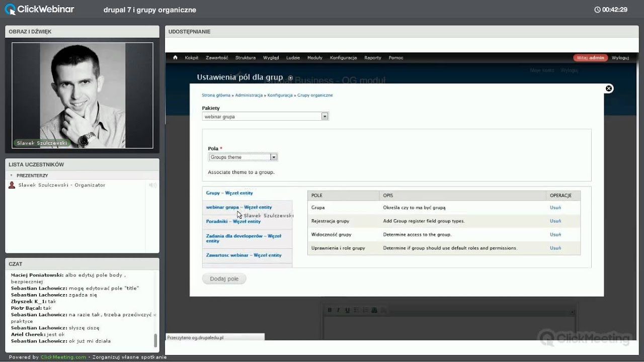
Task: Click the small dropdown arrow in background editor toolbar
Action: point(572,312)
